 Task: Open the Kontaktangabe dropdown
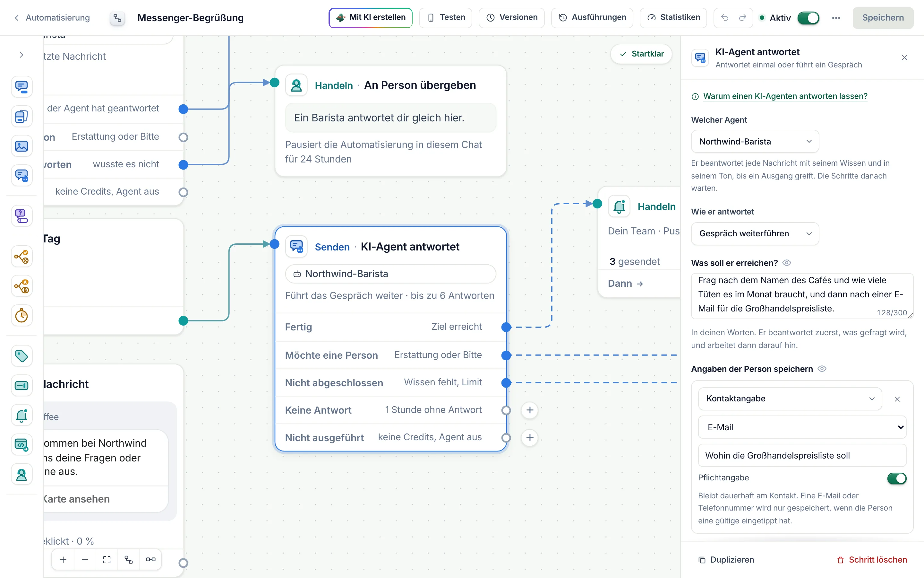(x=790, y=399)
